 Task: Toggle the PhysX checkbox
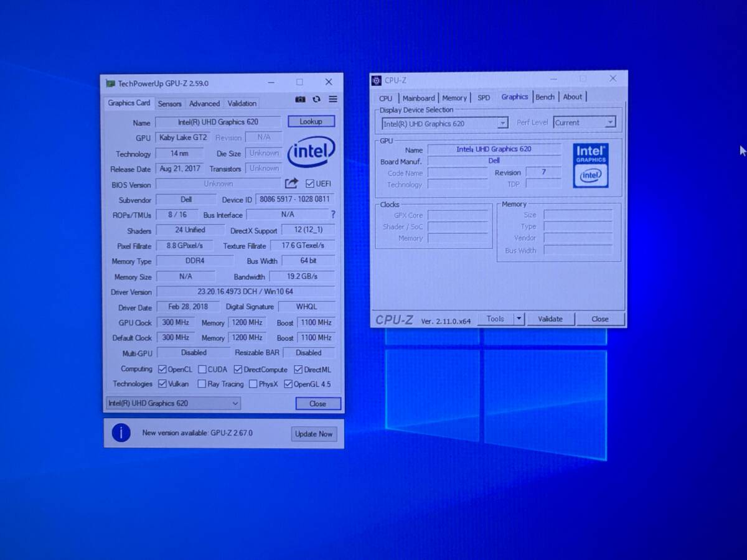click(x=253, y=384)
